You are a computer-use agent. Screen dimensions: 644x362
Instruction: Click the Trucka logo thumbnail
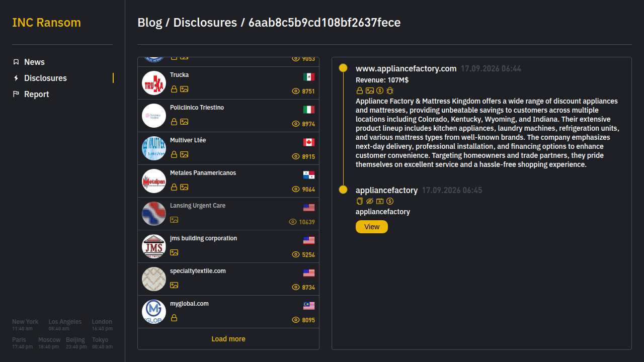(x=154, y=83)
